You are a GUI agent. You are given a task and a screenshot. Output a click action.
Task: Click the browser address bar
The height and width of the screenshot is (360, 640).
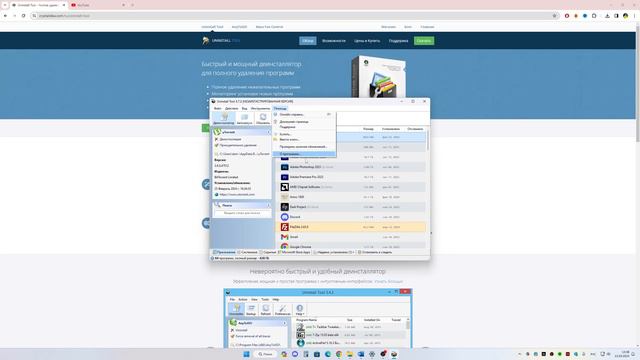point(294,16)
